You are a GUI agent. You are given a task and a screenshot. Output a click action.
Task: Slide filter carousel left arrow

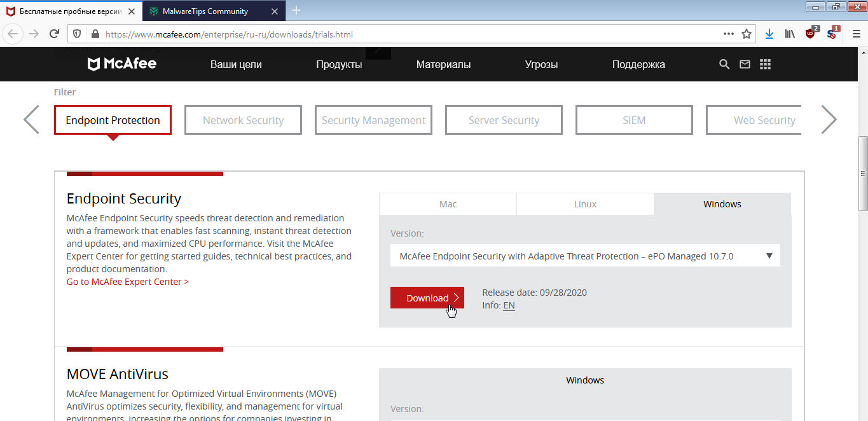(31, 120)
